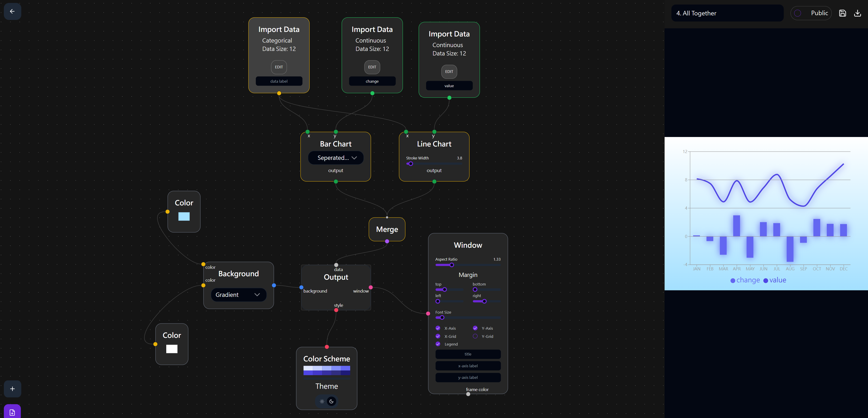The image size is (868, 418).
Task: Click the purple document icon button
Action: click(12, 412)
